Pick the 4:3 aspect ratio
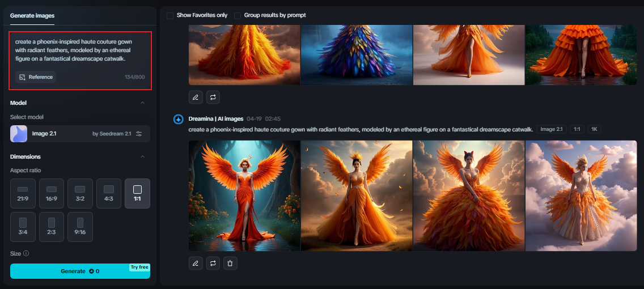This screenshot has height=289, width=644. (109, 193)
